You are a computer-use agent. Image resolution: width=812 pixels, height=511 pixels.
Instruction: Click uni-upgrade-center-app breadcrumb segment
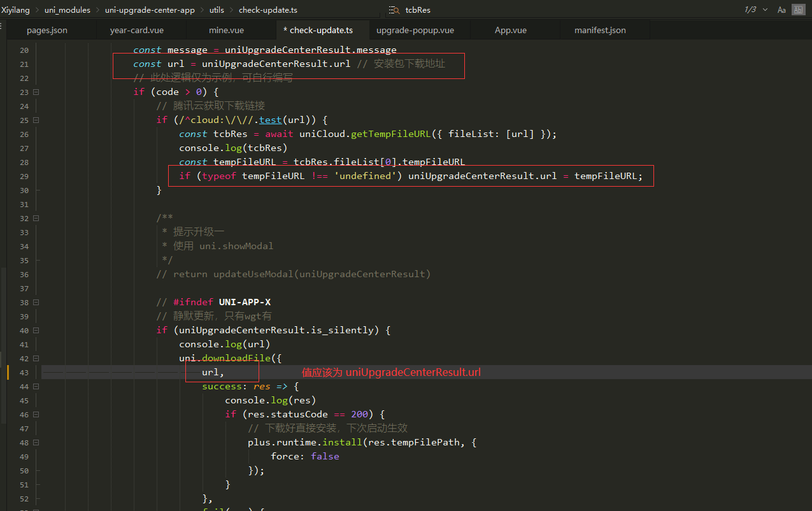click(150, 10)
